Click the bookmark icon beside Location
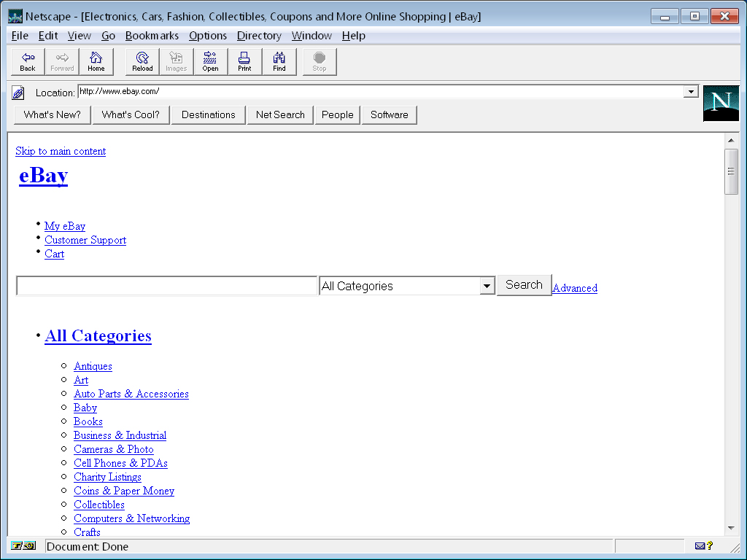 19,93
